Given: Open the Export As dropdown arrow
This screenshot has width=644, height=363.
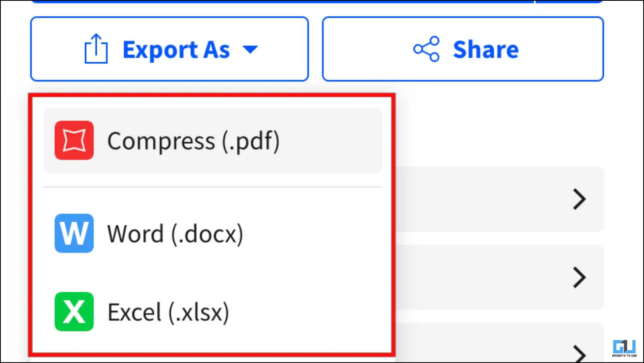Looking at the screenshot, I should (x=250, y=49).
